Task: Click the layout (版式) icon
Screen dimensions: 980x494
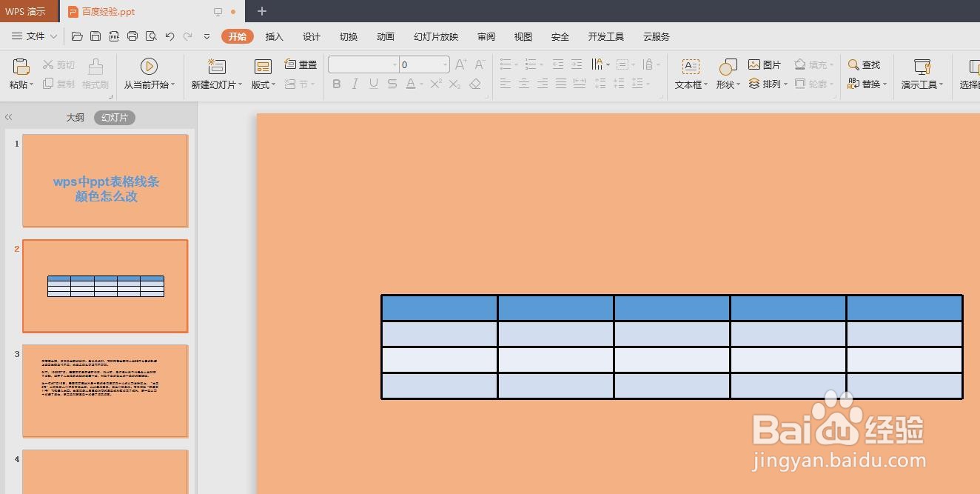Action: pos(263,67)
